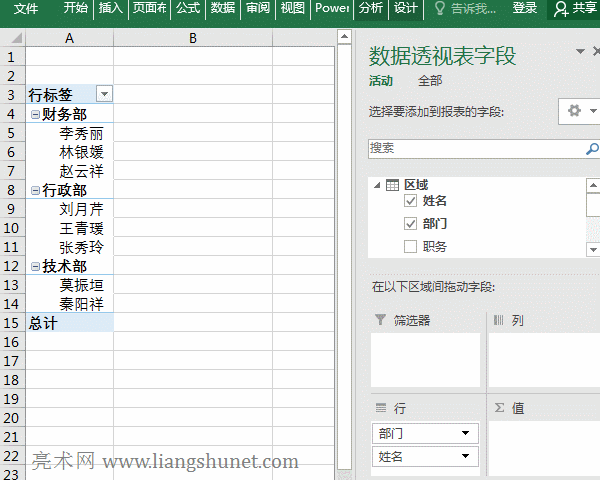
Task: Open the 视图 ribbon tab
Action: [x=293, y=8]
